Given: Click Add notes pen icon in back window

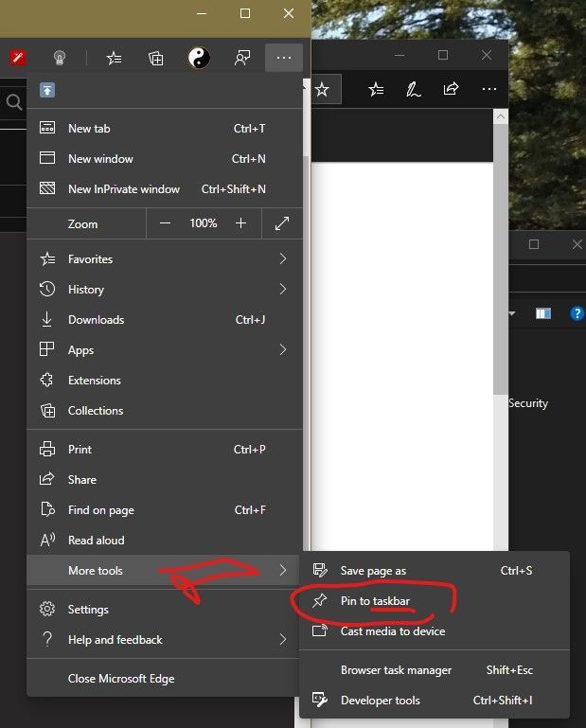Looking at the screenshot, I should pos(414,89).
